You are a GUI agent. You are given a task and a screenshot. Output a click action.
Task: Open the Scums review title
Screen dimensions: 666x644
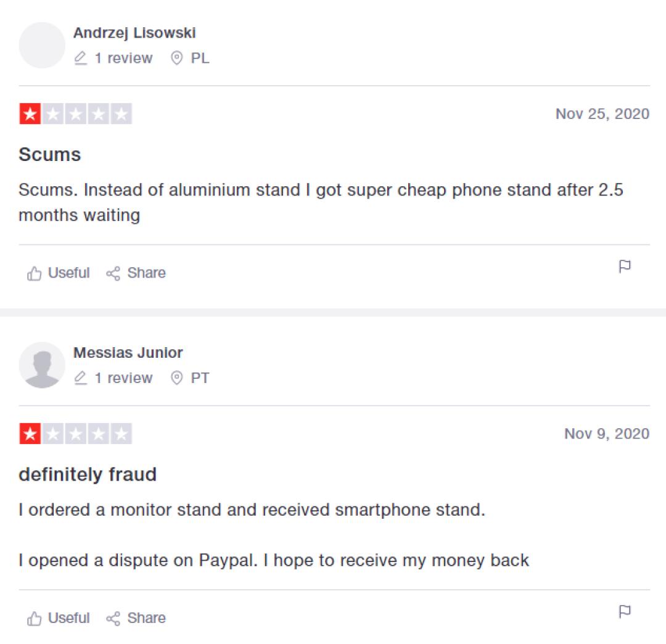50,154
